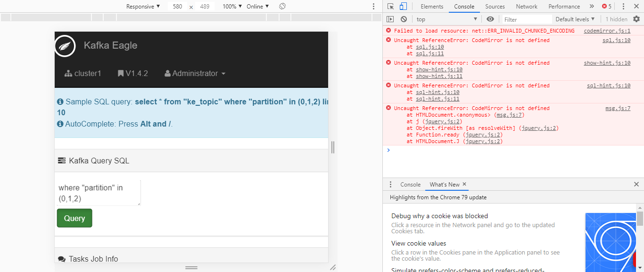Click the media query ruler bar
Image resolution: width=644 pixels, height=272 pixels.
(191, 17)
